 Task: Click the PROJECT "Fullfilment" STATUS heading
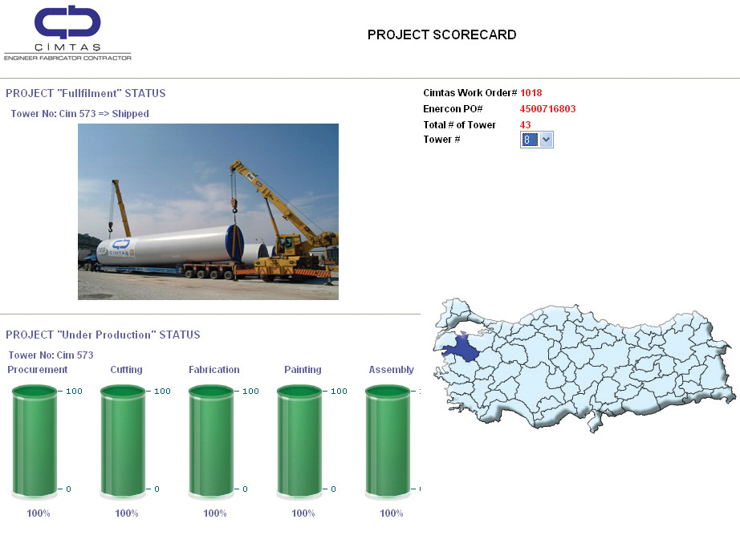point(85,93)
